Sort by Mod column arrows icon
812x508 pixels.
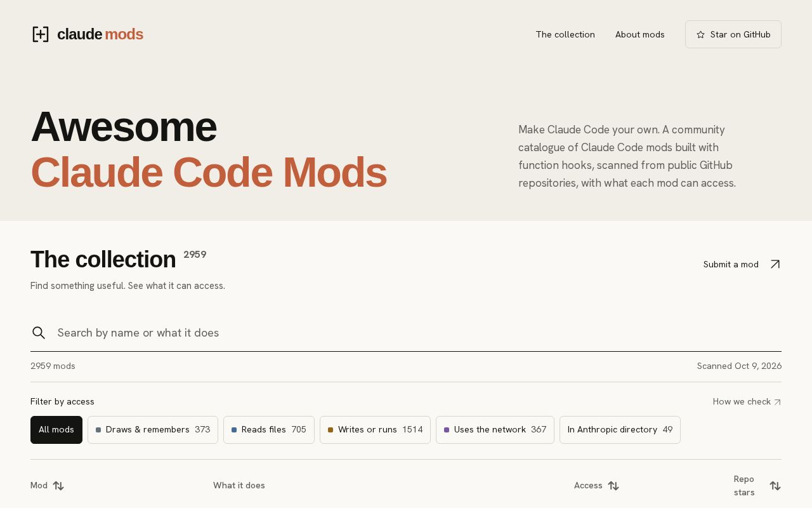58,486
